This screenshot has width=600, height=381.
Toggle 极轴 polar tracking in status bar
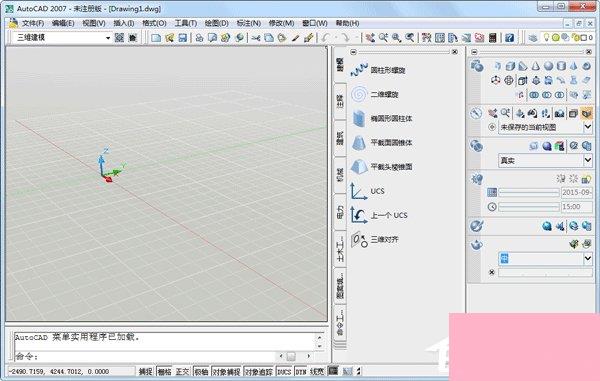click(x=201, y=371)
